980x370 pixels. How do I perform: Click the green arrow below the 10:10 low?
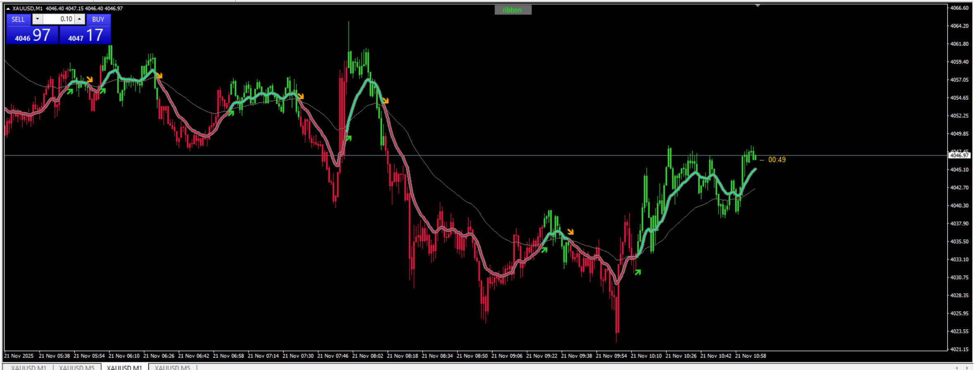[x=638, y=272]
